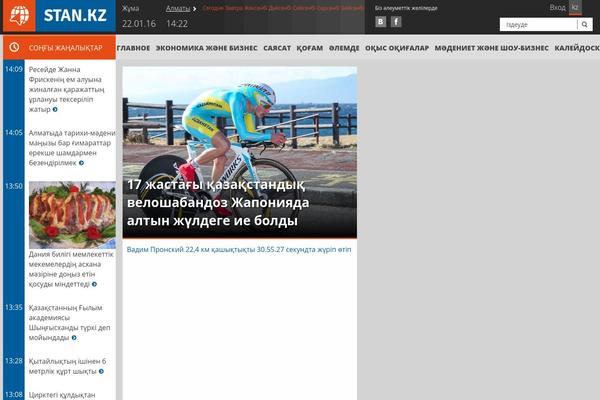Open the Саясат menu section
Image resolution: width=600 pixels, height=400 pixels.
point(277,48)
